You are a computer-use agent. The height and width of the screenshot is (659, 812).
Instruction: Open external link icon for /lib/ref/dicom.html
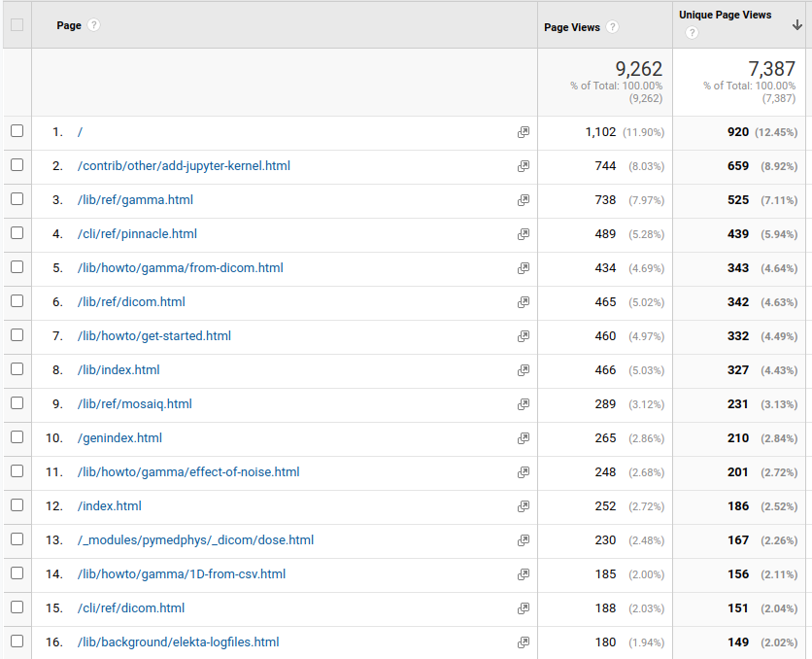click(x=524, y=302)
